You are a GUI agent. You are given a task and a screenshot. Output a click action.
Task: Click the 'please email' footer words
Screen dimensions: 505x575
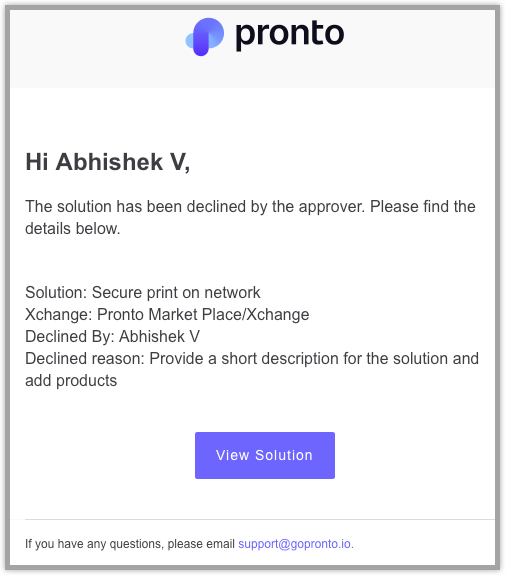point(201,543)
